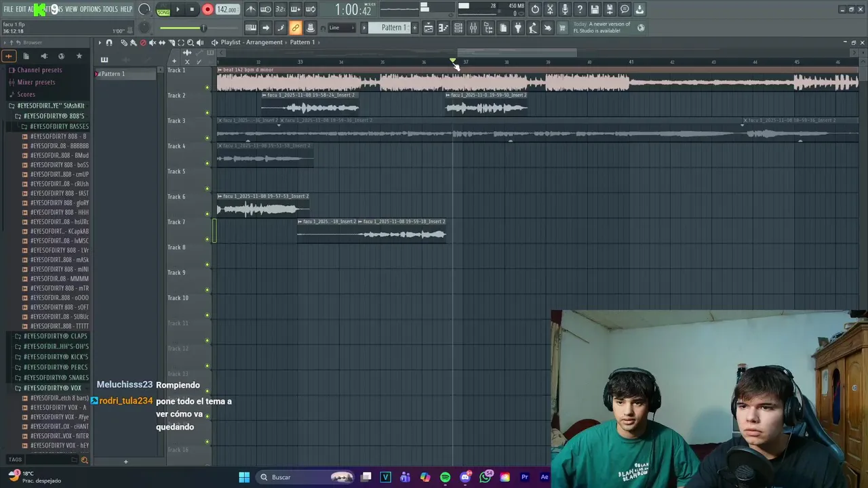Select the red Delete tool in playlist
The width and height of the screenshot is (868, 488).
click(x=143, y=43)
